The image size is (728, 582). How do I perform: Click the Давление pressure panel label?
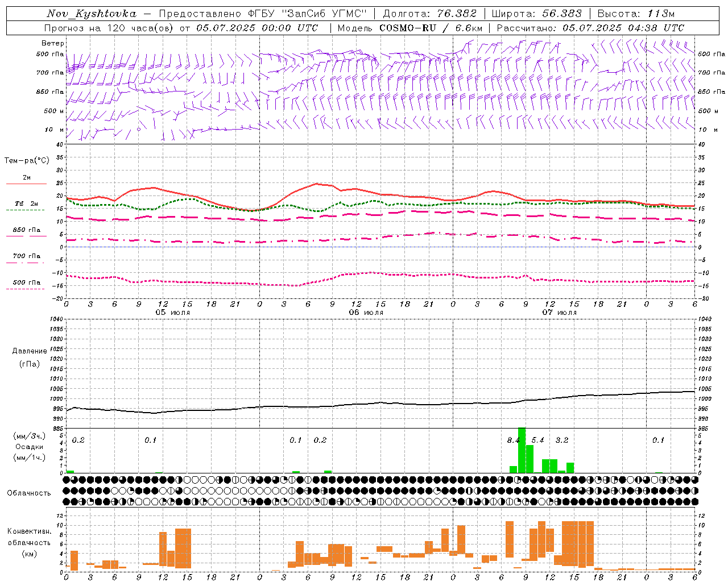tap(30, 351)
